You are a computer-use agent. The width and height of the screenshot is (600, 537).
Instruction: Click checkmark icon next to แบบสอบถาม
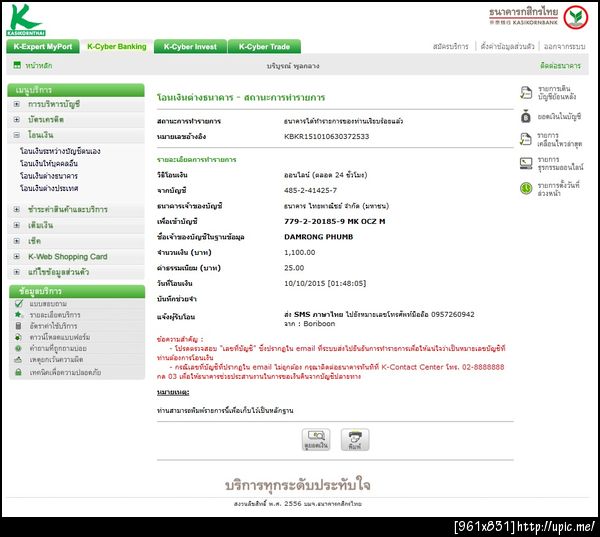click(x=18, y=304)
